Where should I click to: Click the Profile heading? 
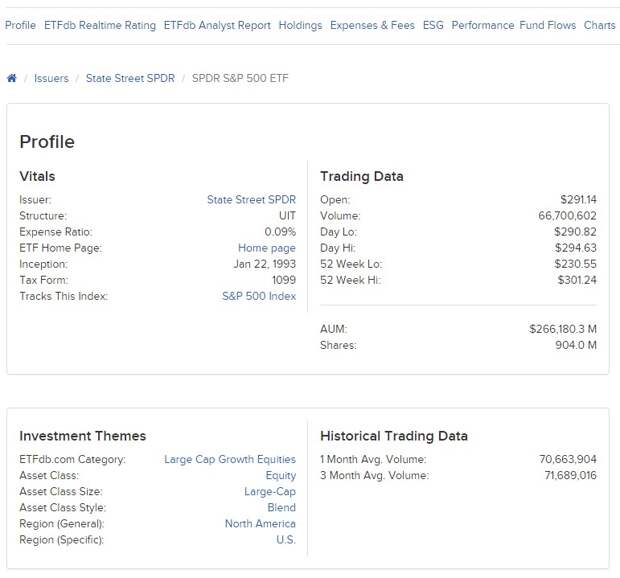(47, 142)
